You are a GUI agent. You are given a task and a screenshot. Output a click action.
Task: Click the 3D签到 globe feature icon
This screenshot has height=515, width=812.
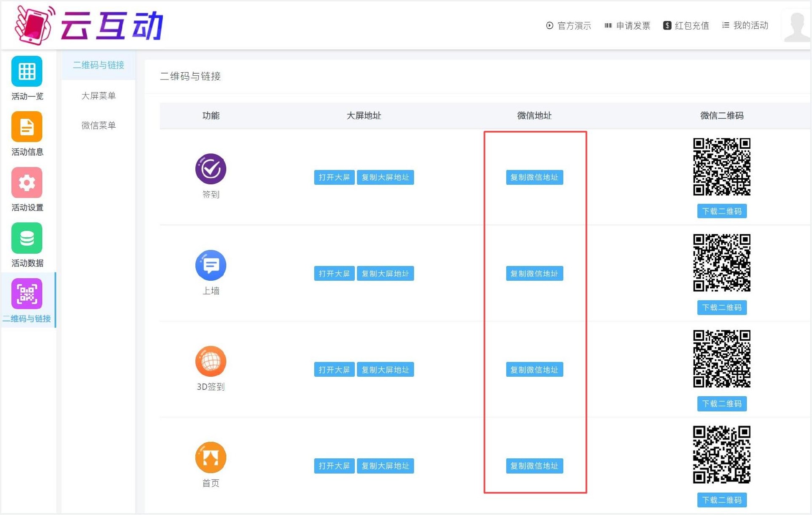click(211, 361)
